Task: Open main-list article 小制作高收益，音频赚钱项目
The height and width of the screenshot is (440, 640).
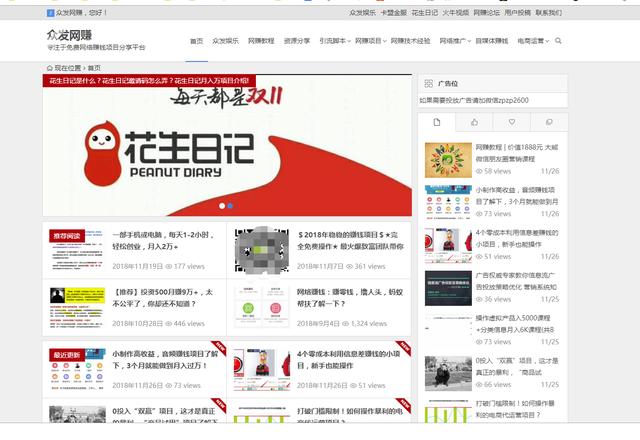Action: click(x=165, y=360)
